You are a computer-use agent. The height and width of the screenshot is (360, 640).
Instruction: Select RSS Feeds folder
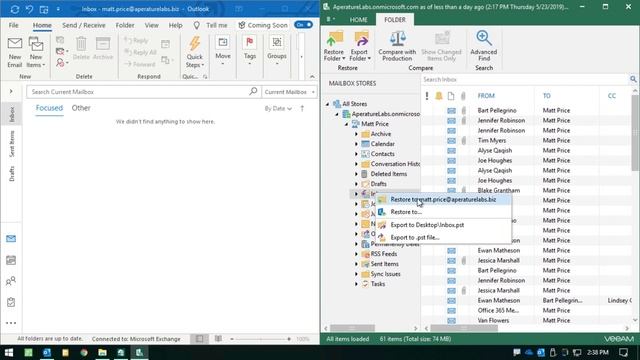pos(384,254)
